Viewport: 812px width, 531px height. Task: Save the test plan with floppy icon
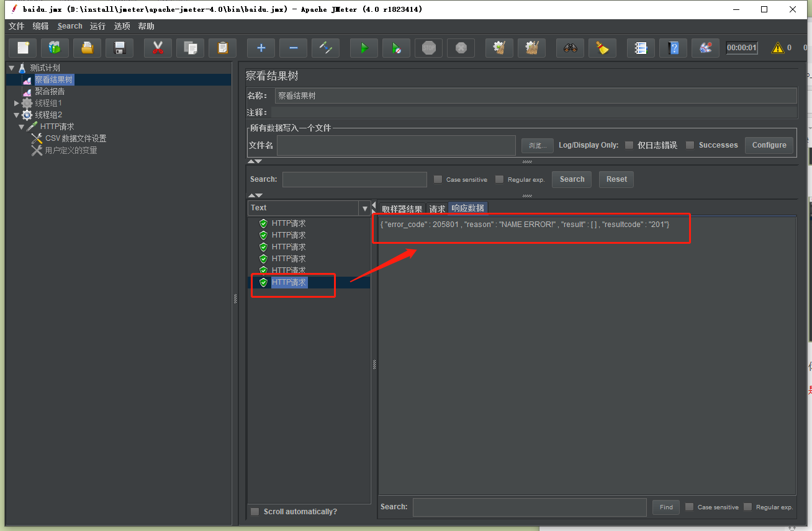point(120,48)
